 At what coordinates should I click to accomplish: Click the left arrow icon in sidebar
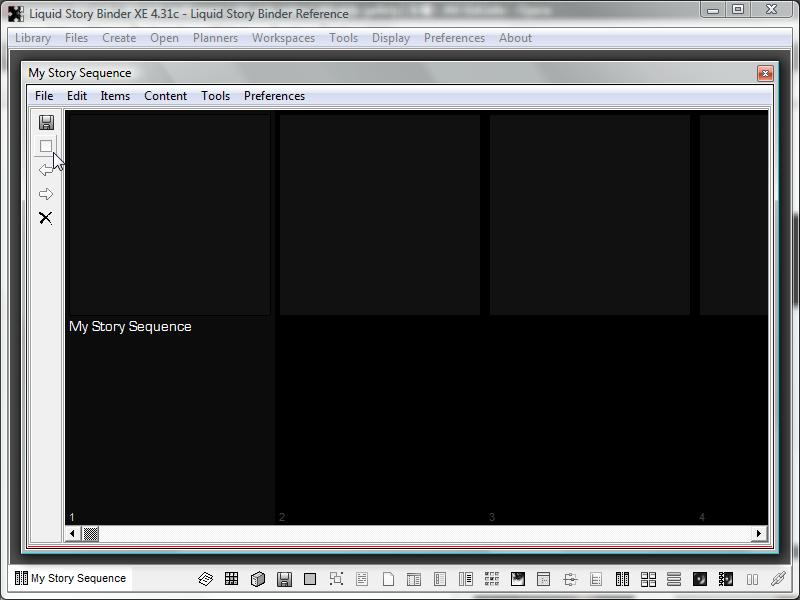pyautogui.click(x=46, y=170)
